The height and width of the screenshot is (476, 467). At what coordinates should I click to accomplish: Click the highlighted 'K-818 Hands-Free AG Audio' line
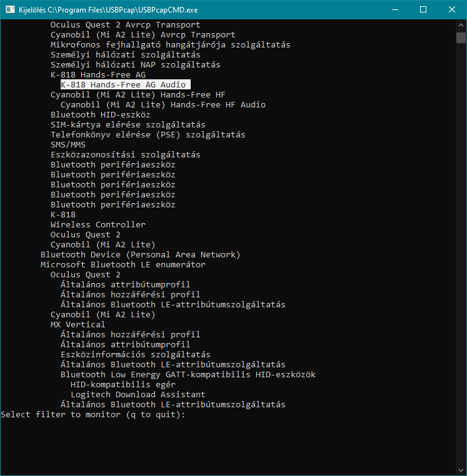pos(126,85)
